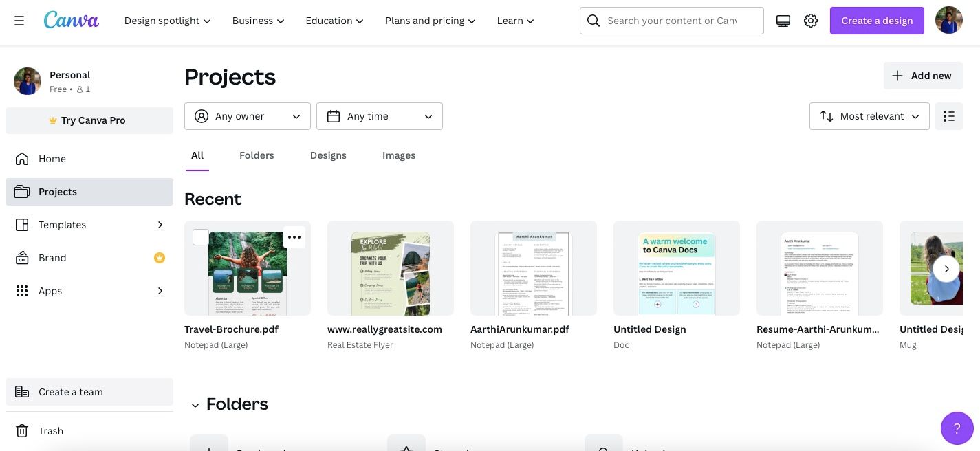Open the Trash

tap(50, 430)
